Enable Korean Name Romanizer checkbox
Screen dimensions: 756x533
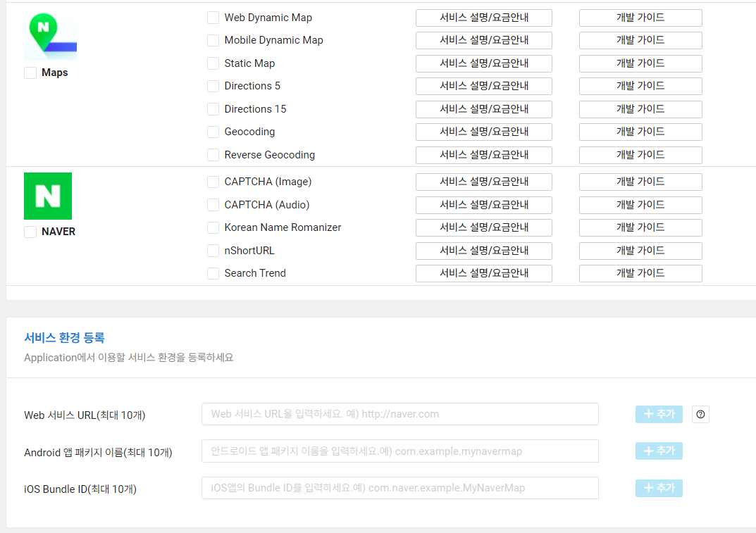(x=213, y=227)
